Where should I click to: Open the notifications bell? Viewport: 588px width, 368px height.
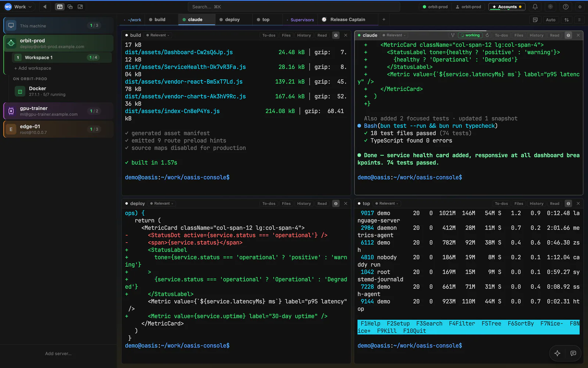click(x=535, y=7)
